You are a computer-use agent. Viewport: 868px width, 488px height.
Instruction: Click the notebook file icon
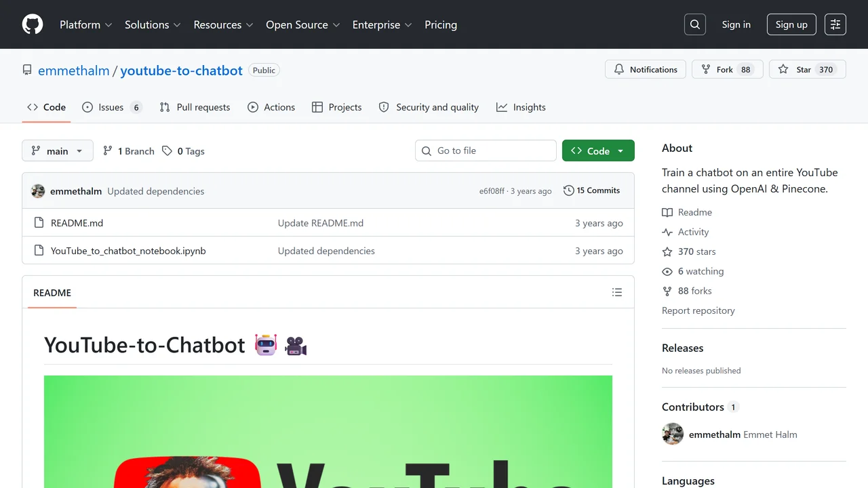[39, 251]
